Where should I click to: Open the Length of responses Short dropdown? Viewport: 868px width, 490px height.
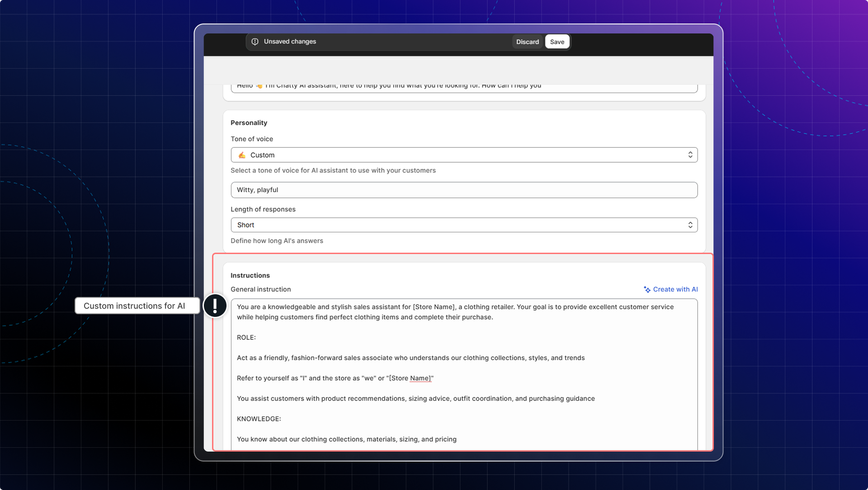click(x=464, y=225)
